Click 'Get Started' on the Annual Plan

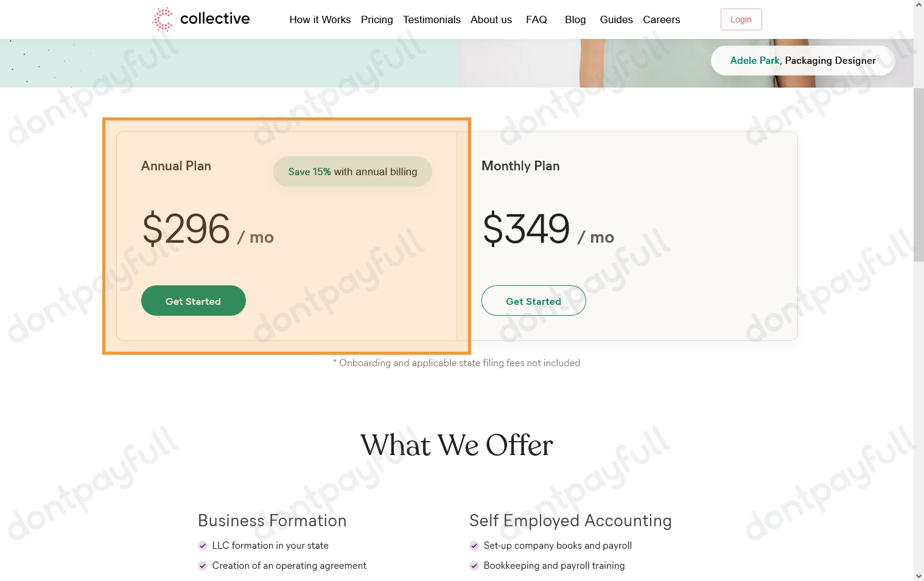pyautogui.click(x=193, y=301)
